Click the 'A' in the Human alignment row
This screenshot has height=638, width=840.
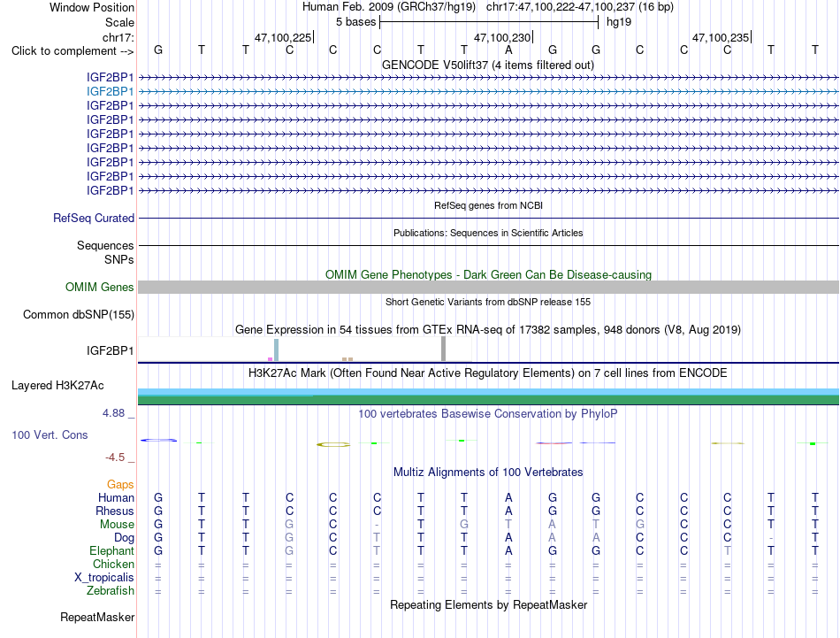508,497
